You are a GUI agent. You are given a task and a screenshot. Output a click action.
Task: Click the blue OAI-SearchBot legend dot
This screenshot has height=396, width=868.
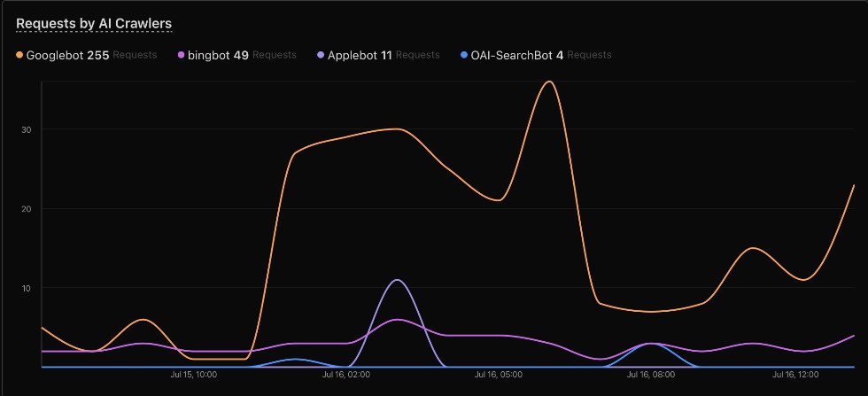coord(465,55)
